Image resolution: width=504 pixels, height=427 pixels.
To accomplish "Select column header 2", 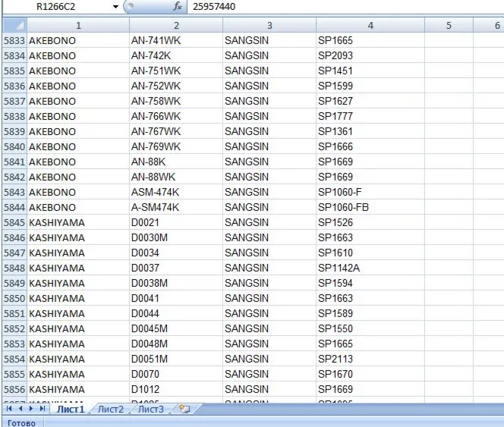I will pos(176,25).
